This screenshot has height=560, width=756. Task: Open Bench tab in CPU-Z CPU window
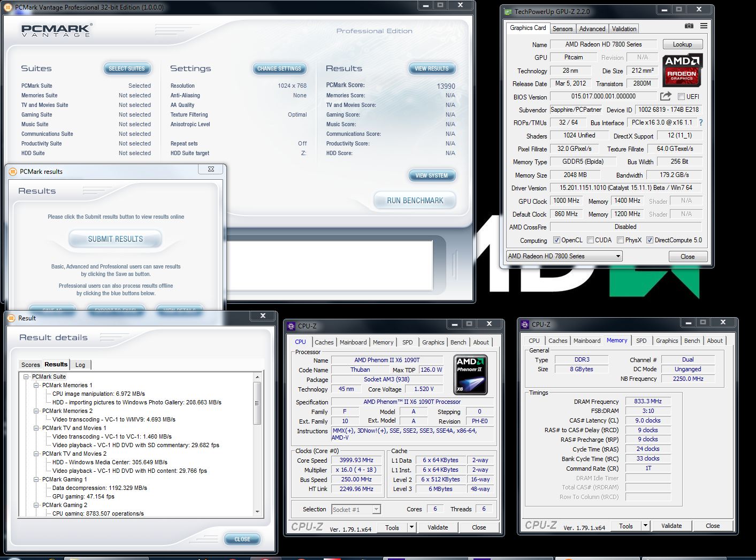click(x=458, y=342)
